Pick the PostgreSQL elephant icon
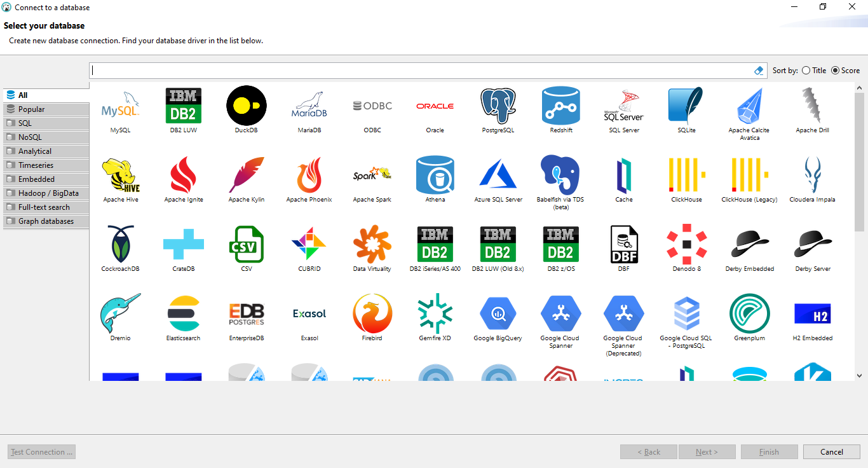Viewport: 868px width, 468px height. tap(498, 106)
